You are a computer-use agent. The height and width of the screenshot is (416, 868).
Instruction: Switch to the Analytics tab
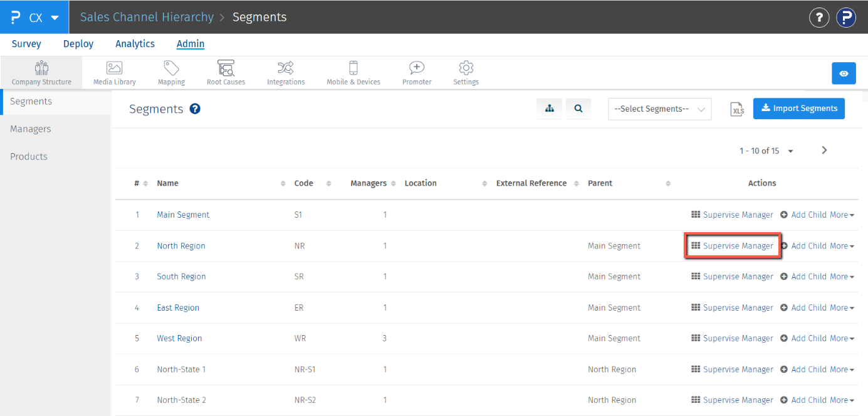pyautogui.click(x=135, y=44)
